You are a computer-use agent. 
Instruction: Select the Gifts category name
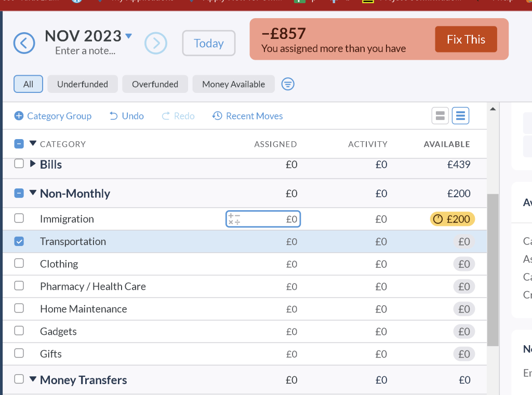coord(51,354)
